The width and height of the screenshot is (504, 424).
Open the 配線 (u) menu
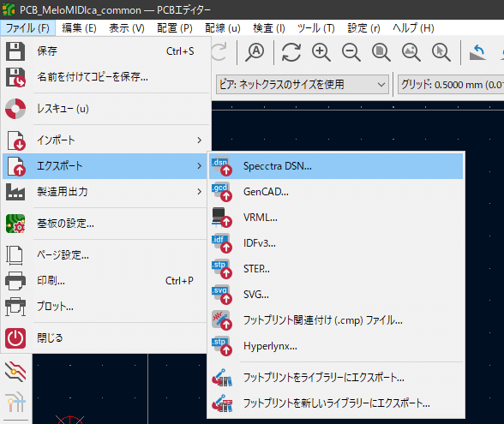click(x=223, y=28)
